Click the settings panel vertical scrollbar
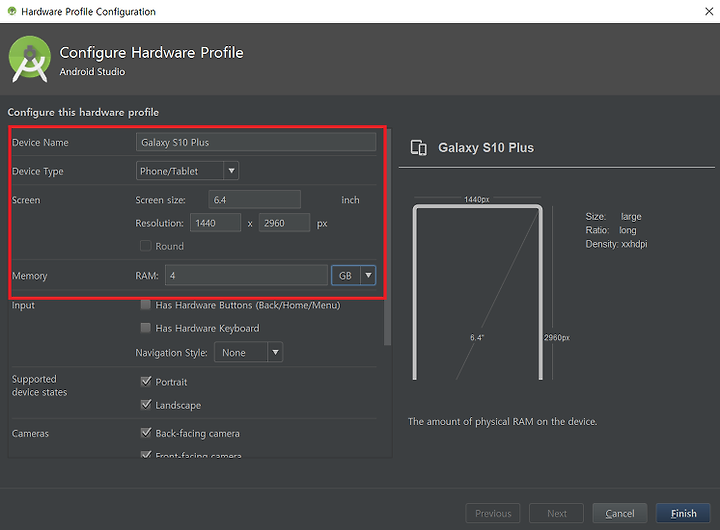 (388, 237)
